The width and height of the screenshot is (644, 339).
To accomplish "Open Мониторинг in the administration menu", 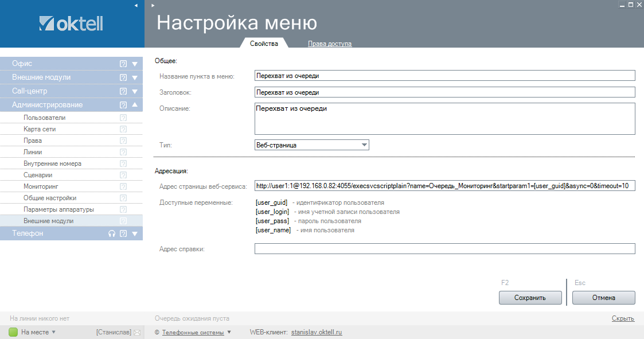I will point(41,186).
